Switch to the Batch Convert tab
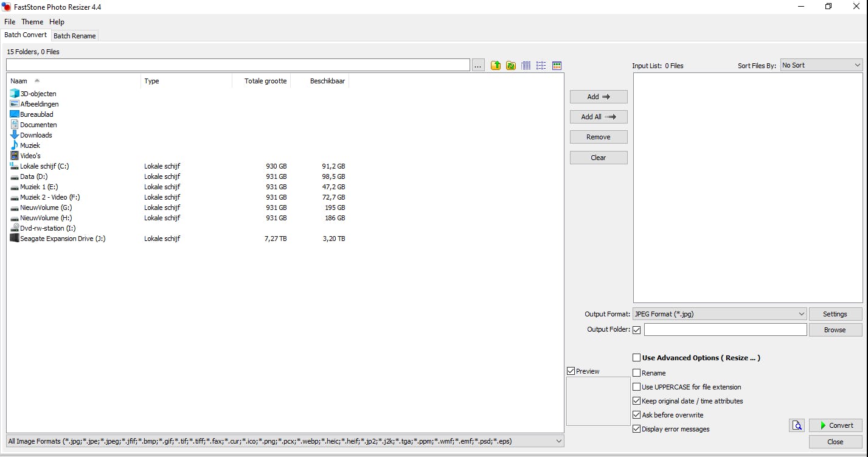The image size is (868, 457). 26,35
